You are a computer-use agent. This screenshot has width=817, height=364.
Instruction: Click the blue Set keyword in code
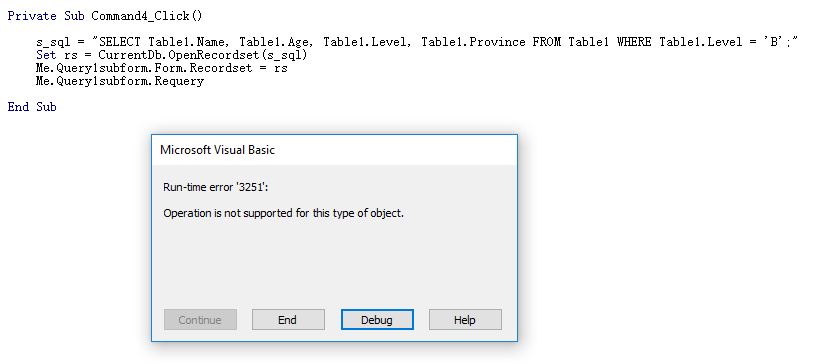point(46,55)
